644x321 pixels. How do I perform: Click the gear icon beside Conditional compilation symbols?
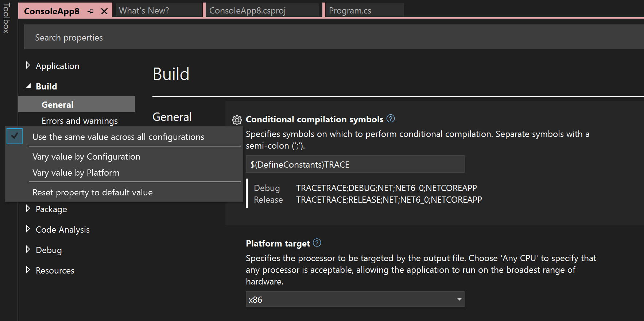click(237, 120)
